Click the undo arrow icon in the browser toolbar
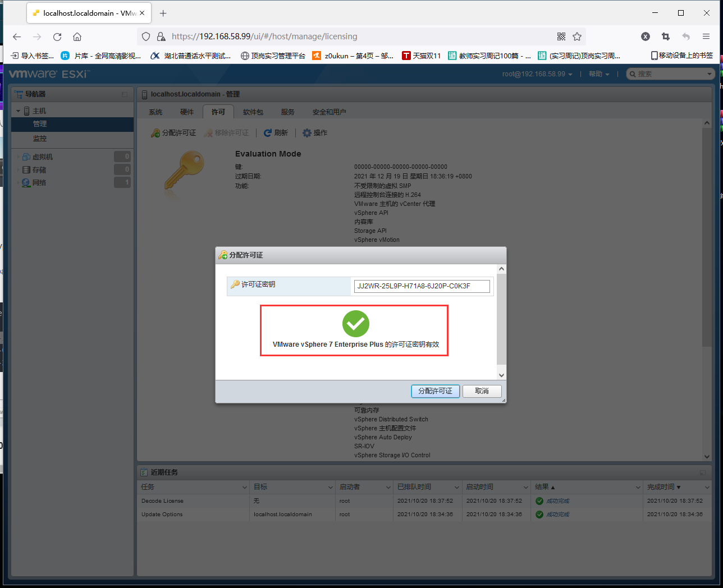 point(686,36)
